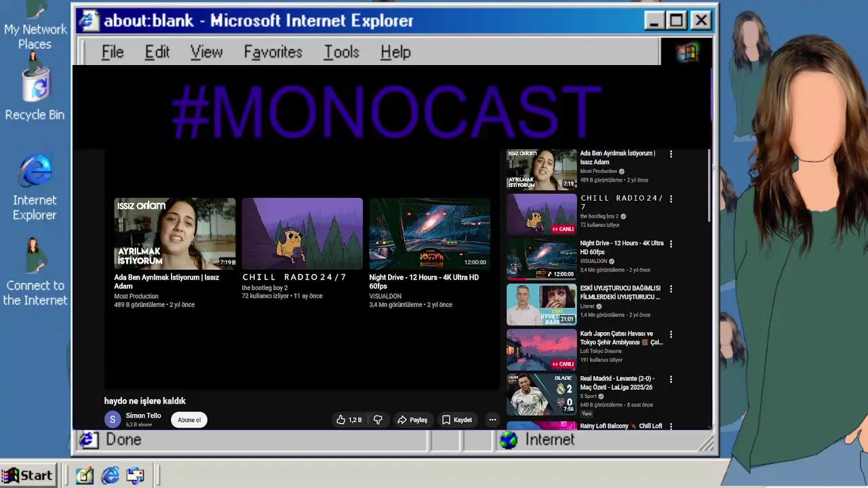Open options menu for sidebar CHILL RADIO 24/7
This screenshot has height=488, width=868.
click(x=671, y=199)
